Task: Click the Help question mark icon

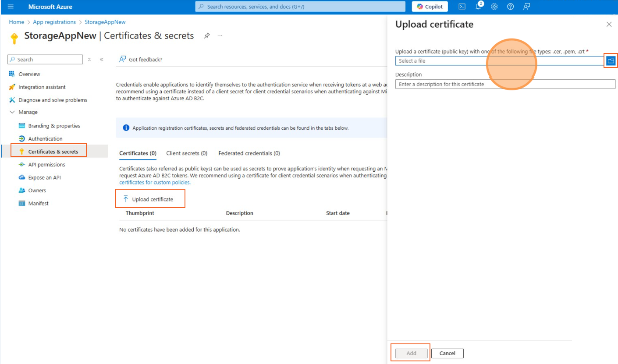Action: click(510, 7)
